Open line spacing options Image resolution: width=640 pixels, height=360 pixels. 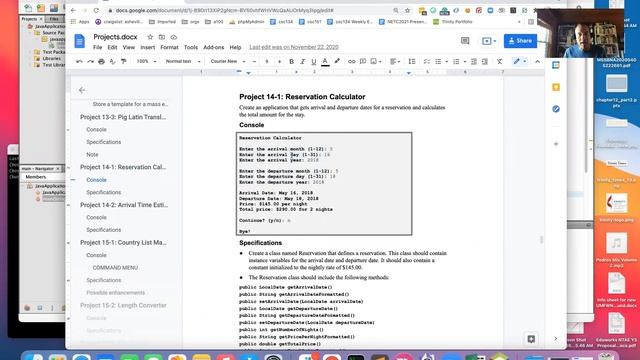pos(412,61)
